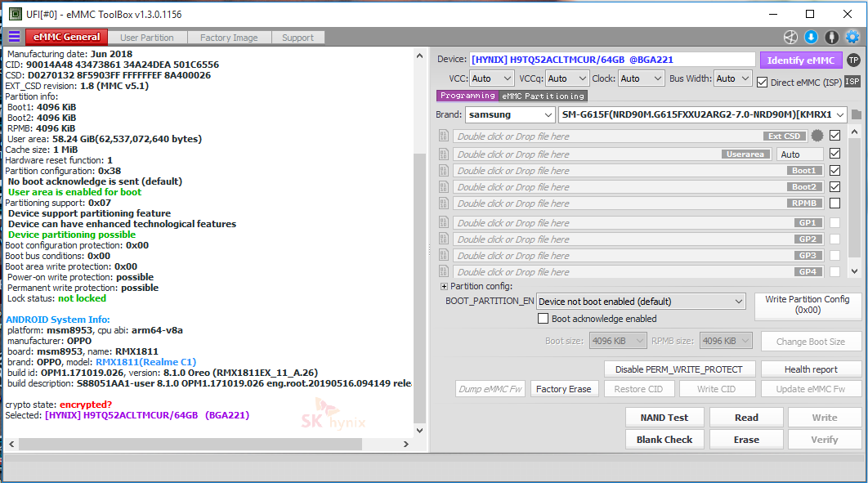The width and height of the screenshot is (868, 483).
Task: Toggle the Userarea row checkbox
Action: (x=834, y=154)
